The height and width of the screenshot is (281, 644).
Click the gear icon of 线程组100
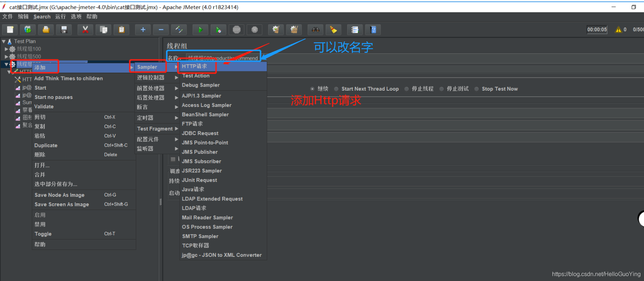(12, 49)
